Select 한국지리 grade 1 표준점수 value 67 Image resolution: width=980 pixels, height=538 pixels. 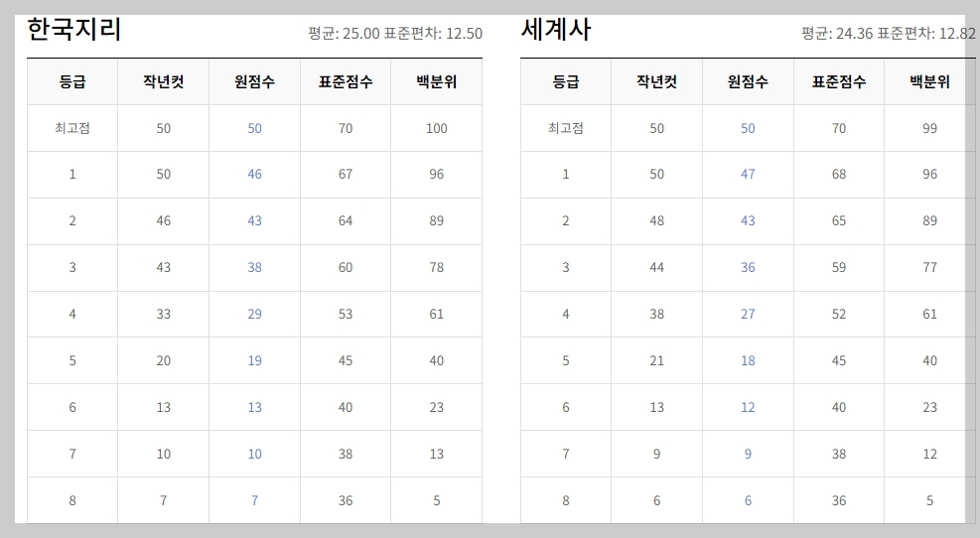click(346, 175)
